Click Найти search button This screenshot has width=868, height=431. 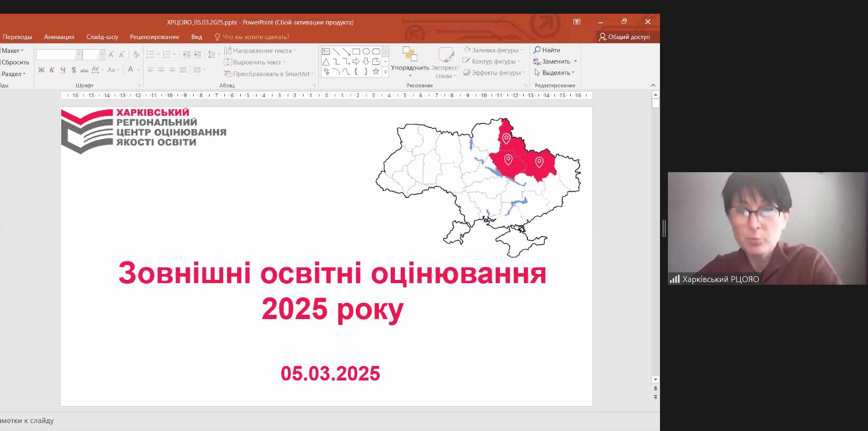[x=547, y=50]
